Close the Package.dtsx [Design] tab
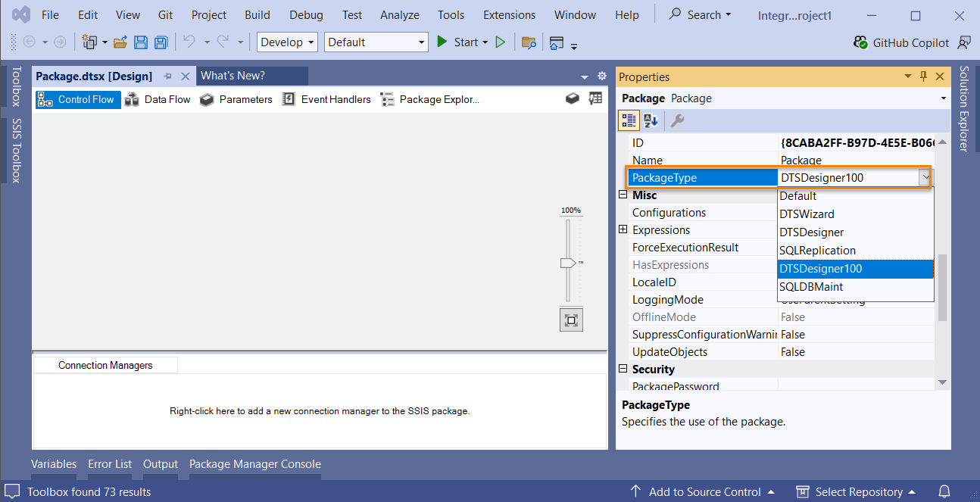 click(186, 76)
